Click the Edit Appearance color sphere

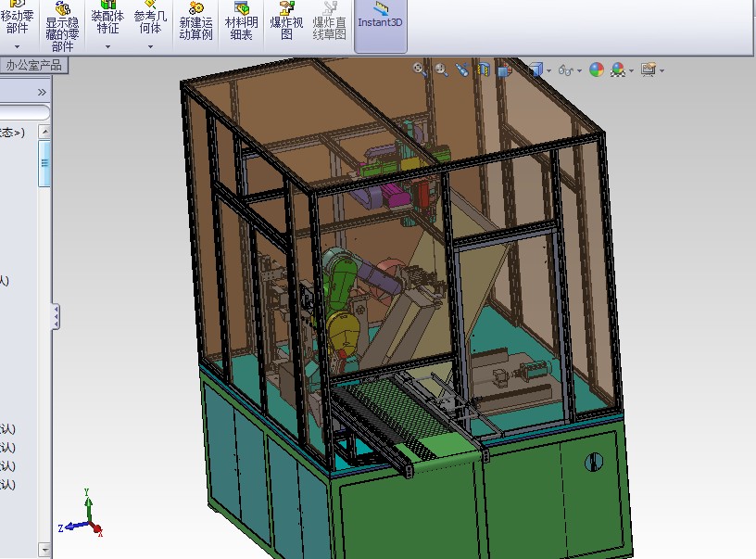(597, 70)
